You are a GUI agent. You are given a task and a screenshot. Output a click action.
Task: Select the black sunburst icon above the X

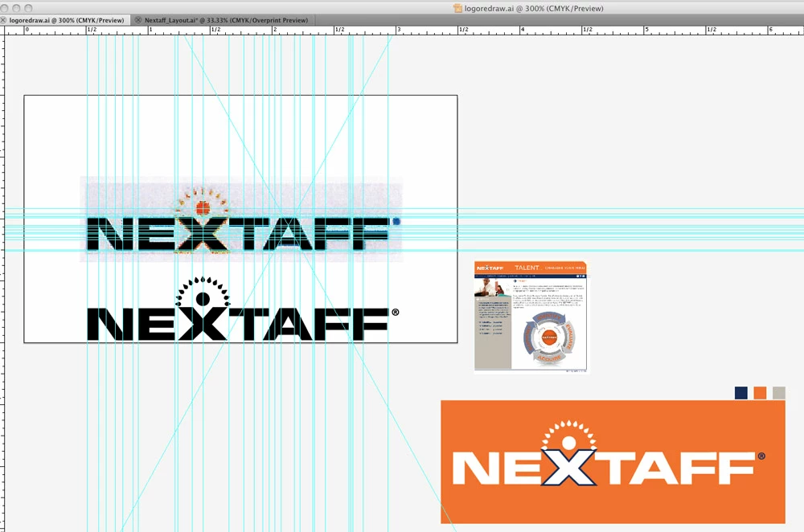coord(203,293)
